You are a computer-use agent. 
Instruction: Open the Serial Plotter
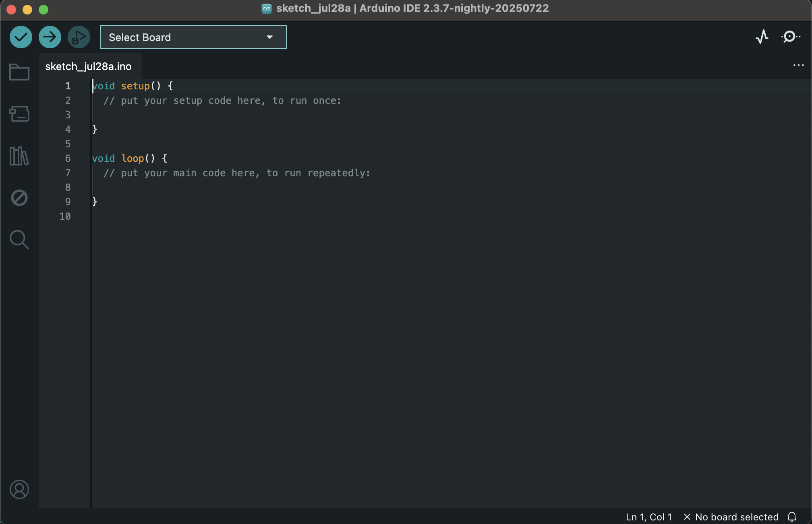tap(761, 37)
